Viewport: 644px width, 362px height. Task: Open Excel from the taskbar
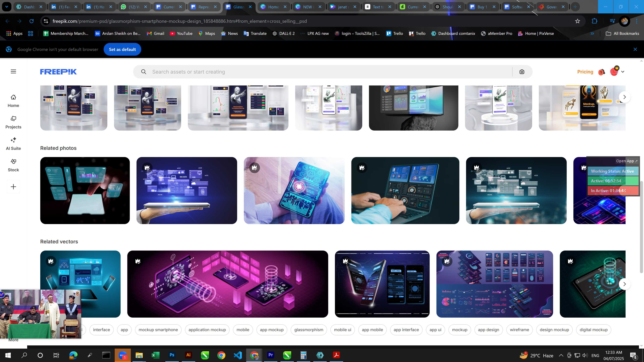pos(155,355)
